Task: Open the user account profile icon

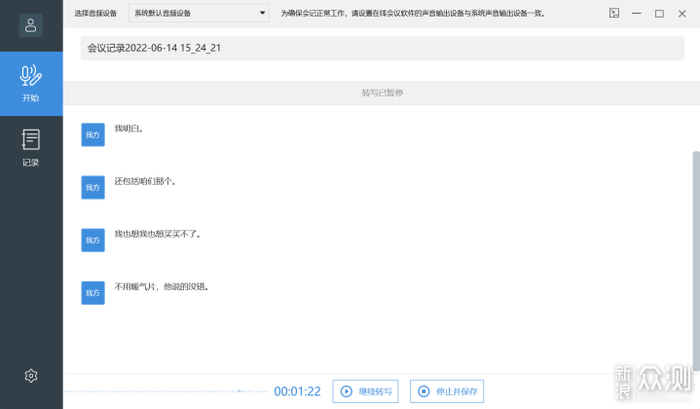Action: 31,25
